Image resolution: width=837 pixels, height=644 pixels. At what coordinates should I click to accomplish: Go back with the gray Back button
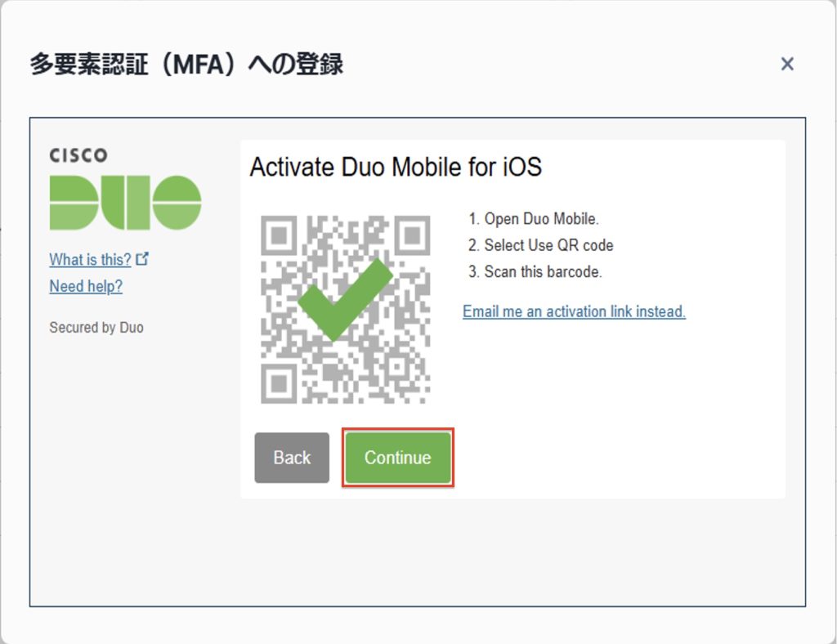tap(292, 458)
